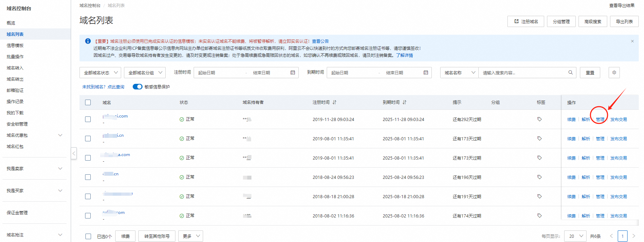Go to 域名转入 in sidebar
Image resolution: width=644 pixels, height=242 pixels.
click(15, 68)
